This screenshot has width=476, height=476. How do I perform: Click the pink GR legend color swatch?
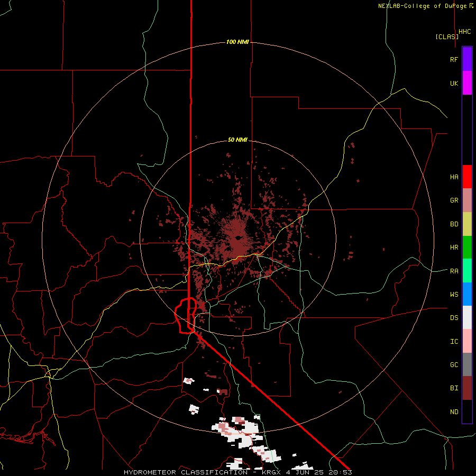pyautogui.click(x=467, y=200)
